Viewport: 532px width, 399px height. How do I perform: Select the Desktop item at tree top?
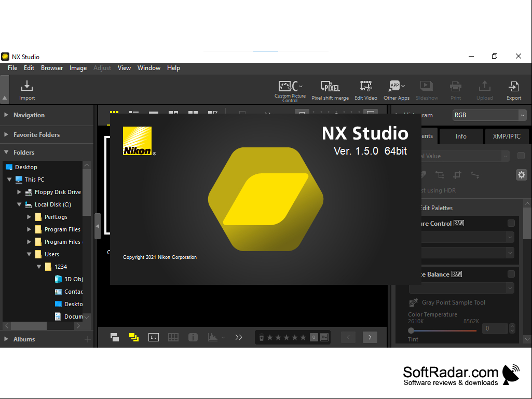22,167
